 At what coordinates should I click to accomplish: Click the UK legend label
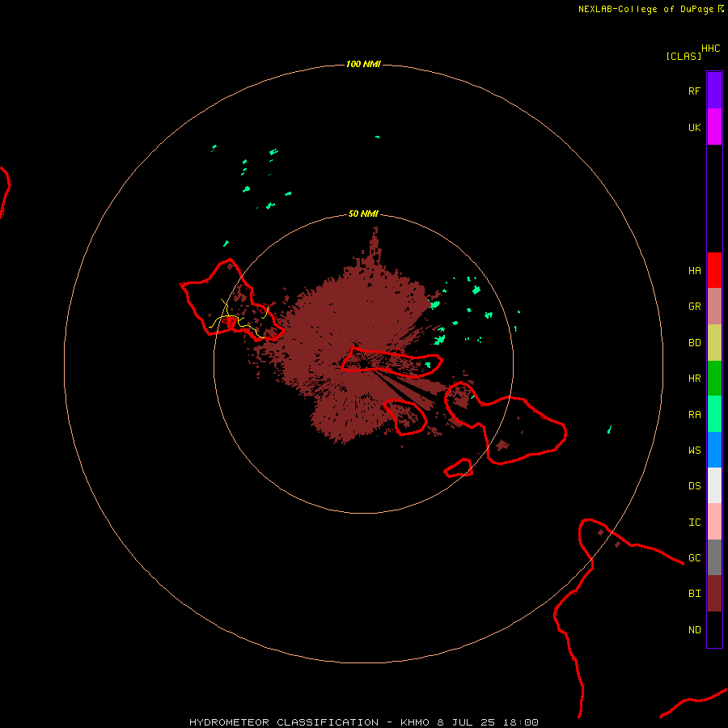pyautogui.click(x=694, y=127)
